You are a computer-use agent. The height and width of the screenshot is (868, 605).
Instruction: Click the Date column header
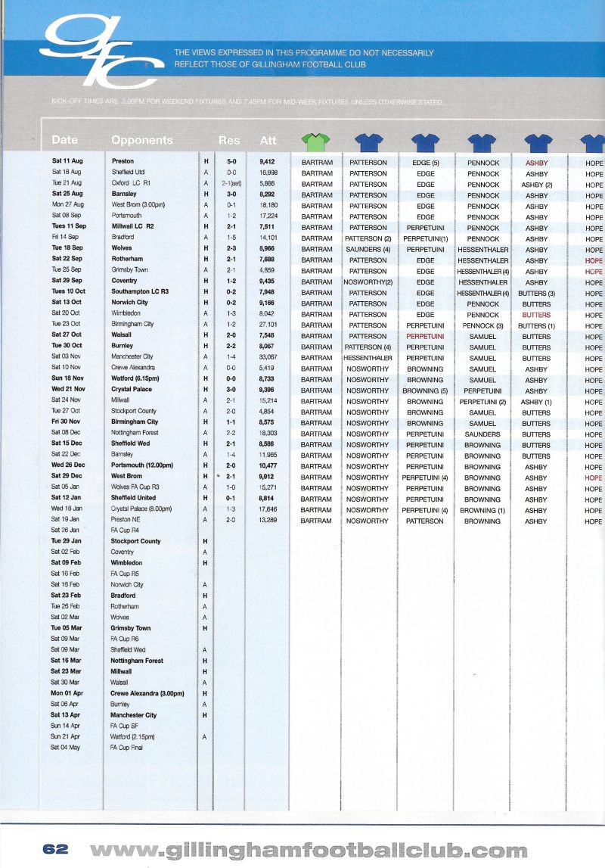click(65, 140)
